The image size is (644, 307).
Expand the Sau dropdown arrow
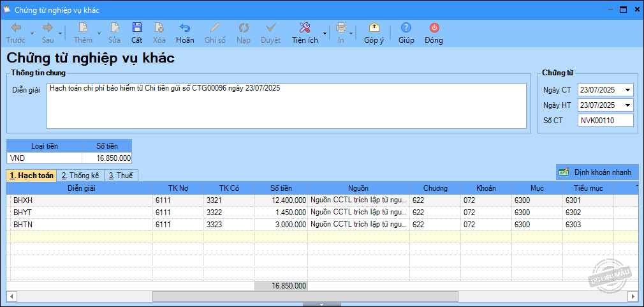point(60,33)
